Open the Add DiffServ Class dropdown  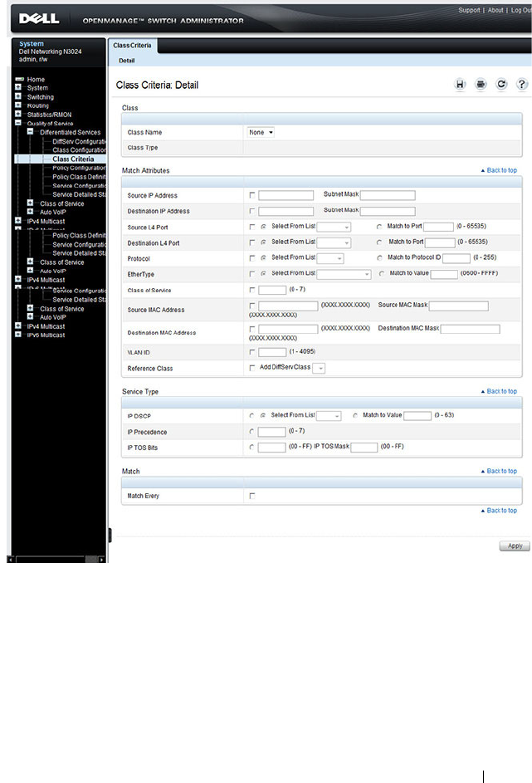pyautogui.click(x=319, y=368)
